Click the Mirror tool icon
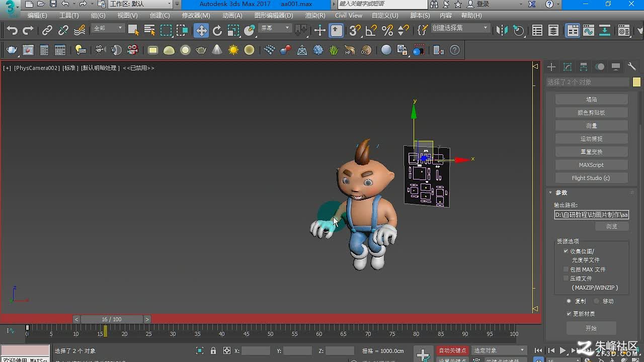Screen dimensions: 644x362 tap(502, 31)
